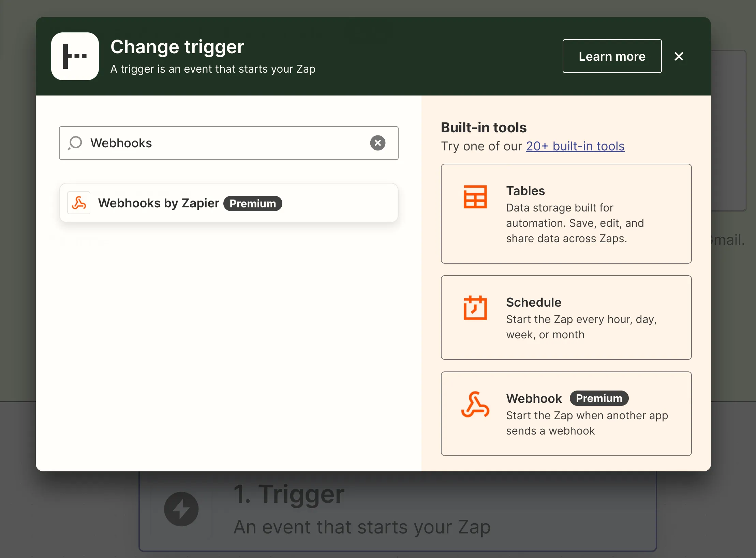Click the Tables grid icon
The height and width of the screenshot is (558, 756).
click(475, 197)
